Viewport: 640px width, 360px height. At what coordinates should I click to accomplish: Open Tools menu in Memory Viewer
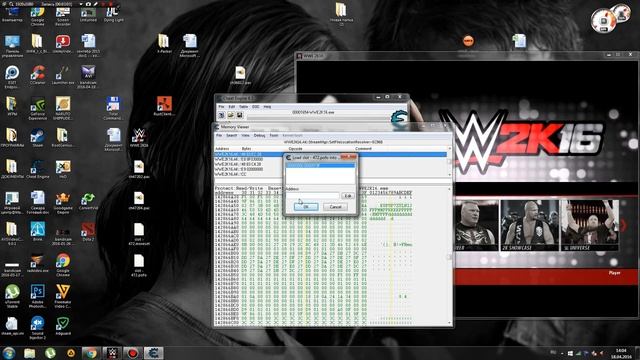274,136
